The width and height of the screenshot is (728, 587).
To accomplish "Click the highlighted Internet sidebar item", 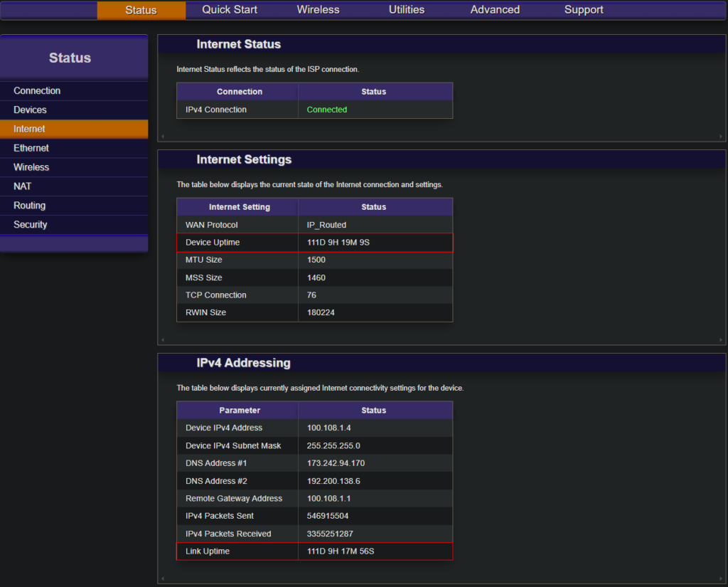I will [29, 129].
